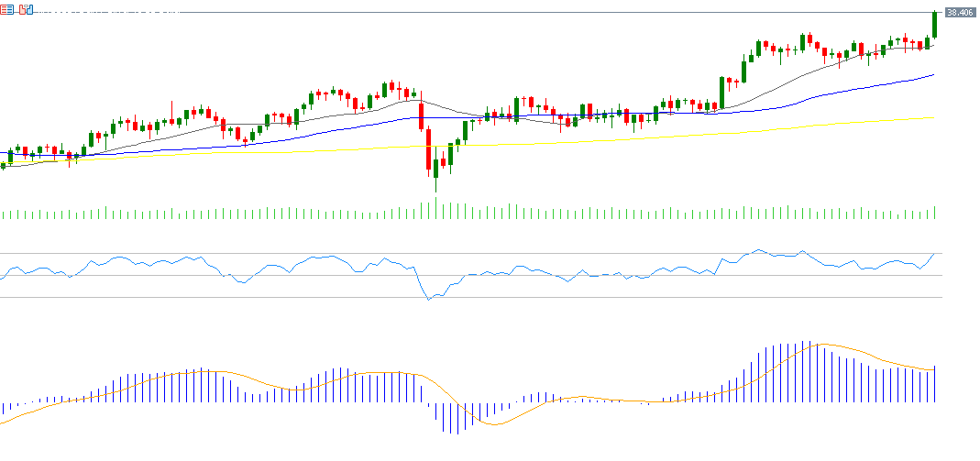Screen dimensions: 980x461
Task: Select the peak of the orange MACD signal line
Action: click(x=823, y=345)
